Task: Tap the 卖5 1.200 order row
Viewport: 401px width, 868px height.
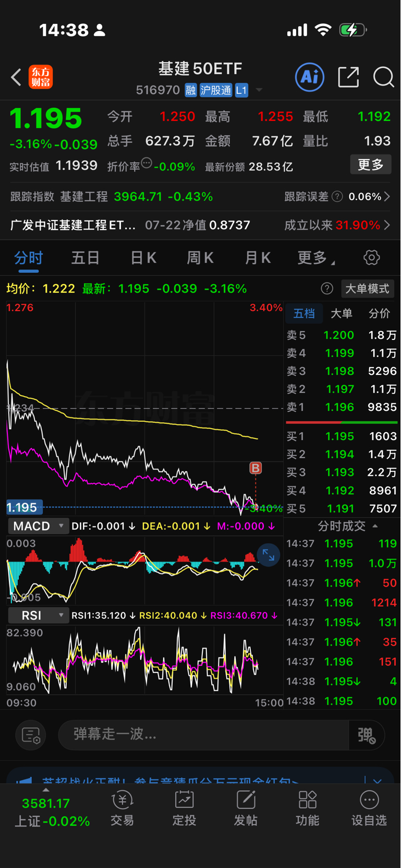Action: tap(342, 335)
